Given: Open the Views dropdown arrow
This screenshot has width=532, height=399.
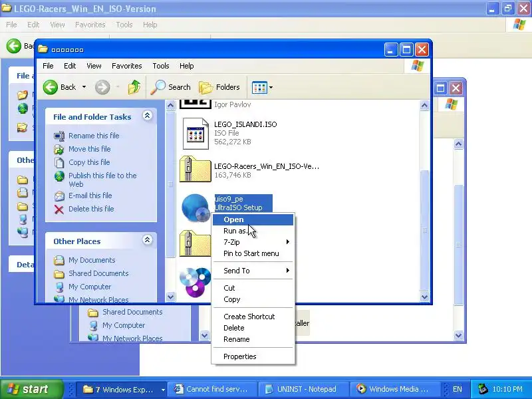Looking at the screenshot, I should [271, 87].
